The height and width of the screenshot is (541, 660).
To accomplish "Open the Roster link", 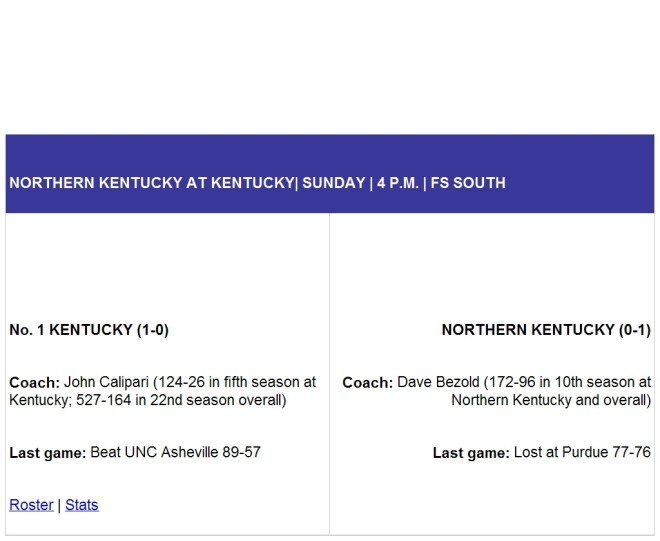I will click(x=31, y=505).
